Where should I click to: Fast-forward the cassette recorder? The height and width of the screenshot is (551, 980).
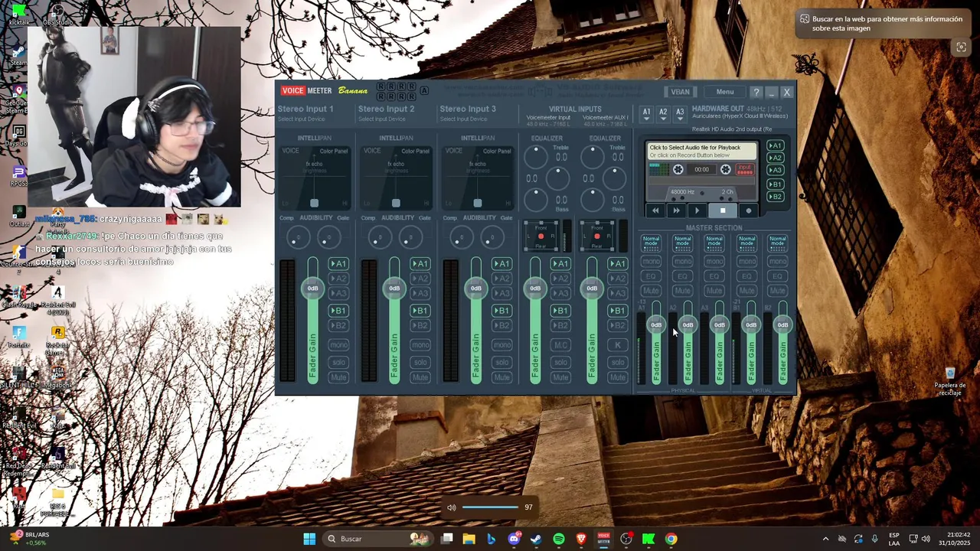click(676, 210)
